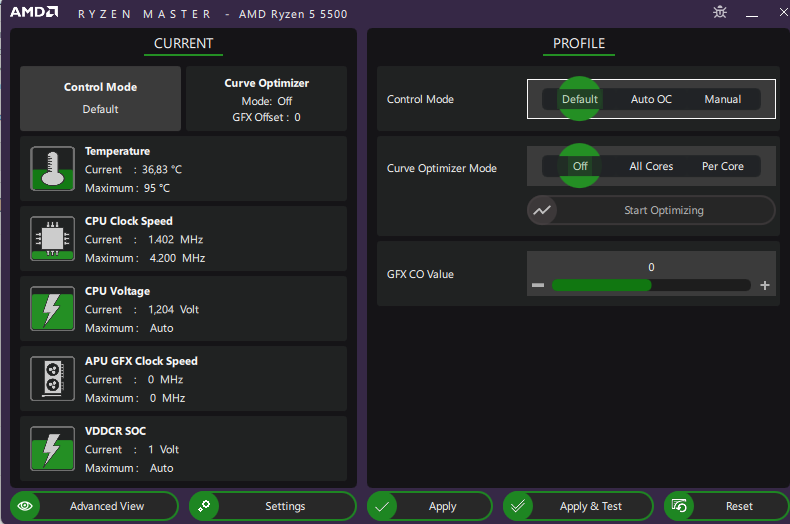This screenshot has width=790, height=524.
Task: Click the 'CPU Clock Speed' heading
Action: [128, 221]
